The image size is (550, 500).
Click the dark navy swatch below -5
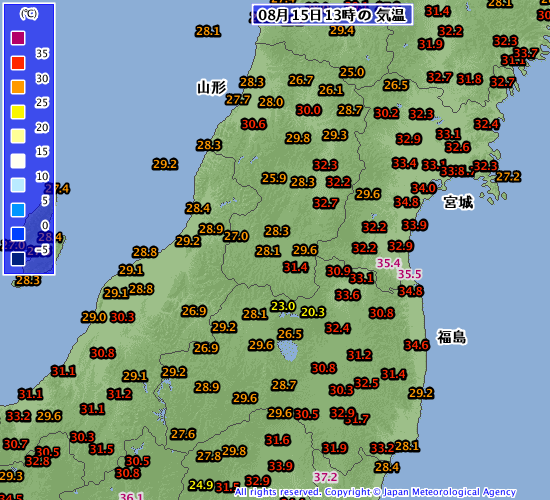(18, 259)
